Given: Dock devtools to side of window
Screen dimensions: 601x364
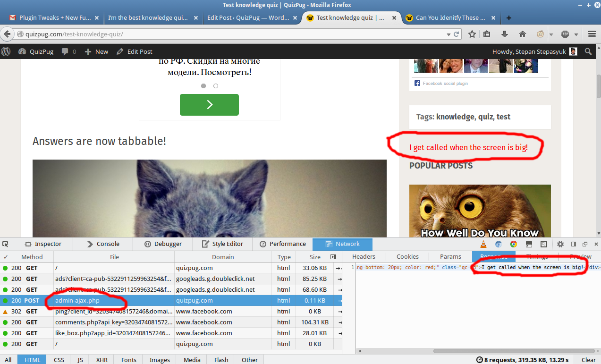Looking at the screenshot, I should 574,244.
